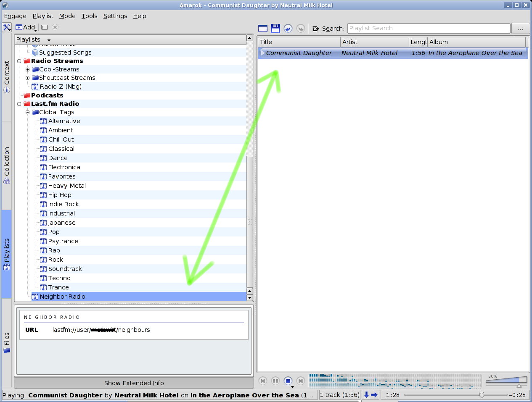532x402 pixels.
Task: Click the track position slider handle
Action: click(x=482, y=395)
